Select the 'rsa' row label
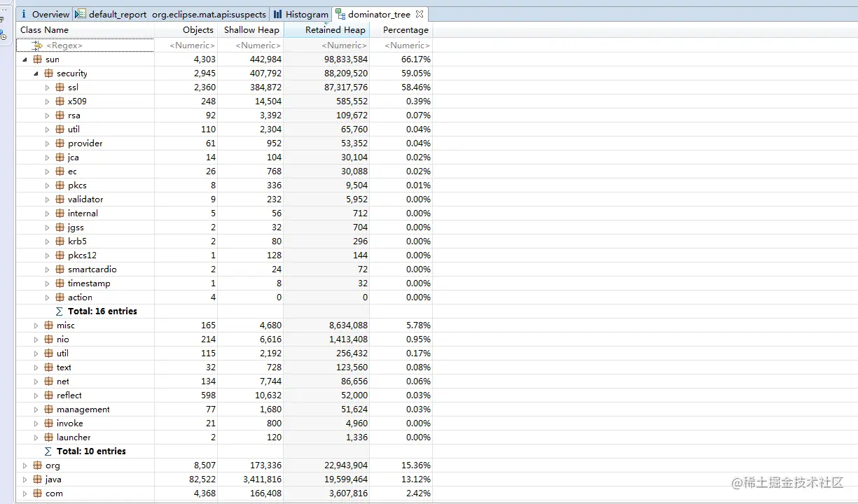The width and height of the screenshot is (858, 504). click(x=74, y=115)
